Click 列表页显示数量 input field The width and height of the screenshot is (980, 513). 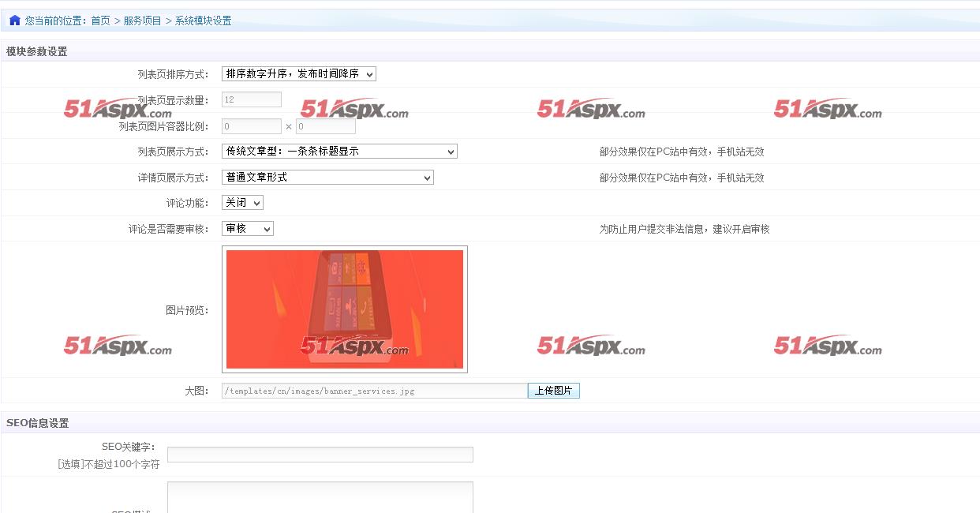252,99
